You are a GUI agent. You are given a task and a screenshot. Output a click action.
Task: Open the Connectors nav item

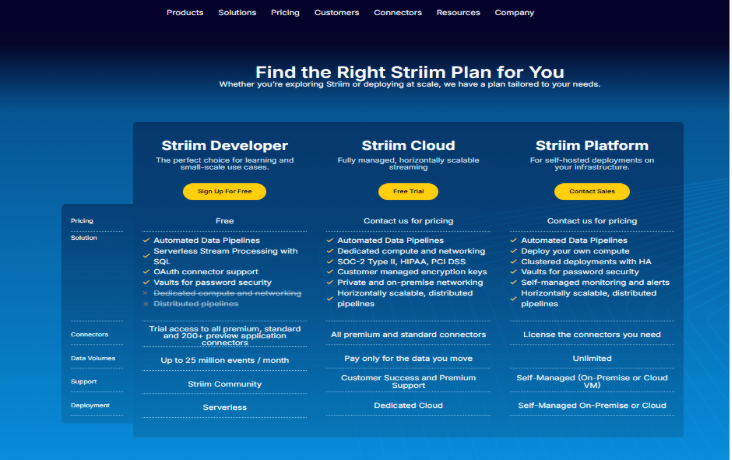click(x=398, y=13)
